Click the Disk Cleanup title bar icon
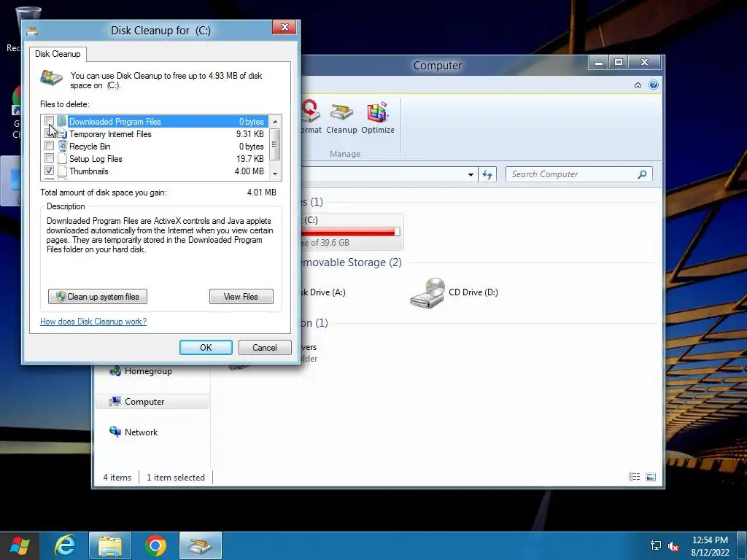The image size is (747, 560). click(x=32, y=31)
